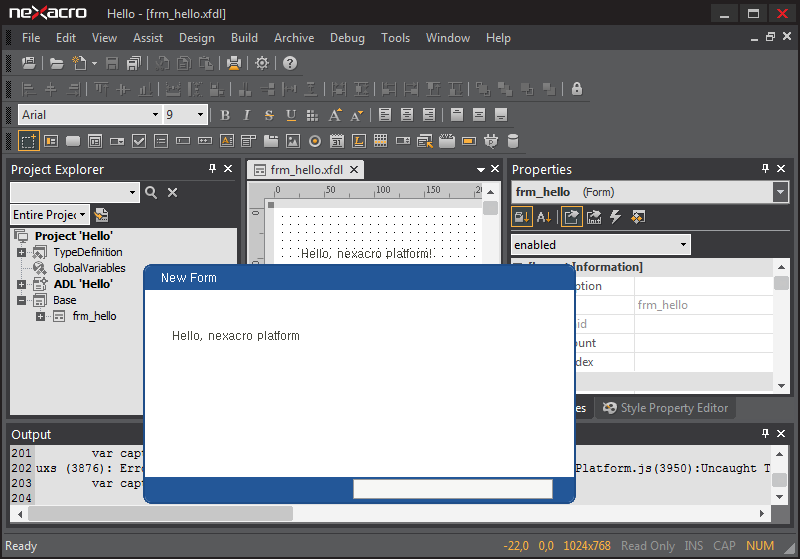Pick the Radio component icon

(x=315, y=141)
